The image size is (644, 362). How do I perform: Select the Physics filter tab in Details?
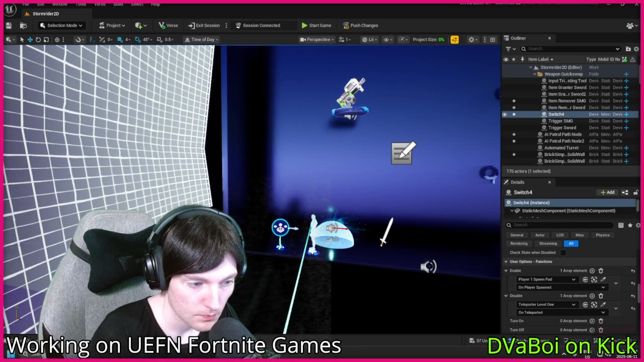602,235
